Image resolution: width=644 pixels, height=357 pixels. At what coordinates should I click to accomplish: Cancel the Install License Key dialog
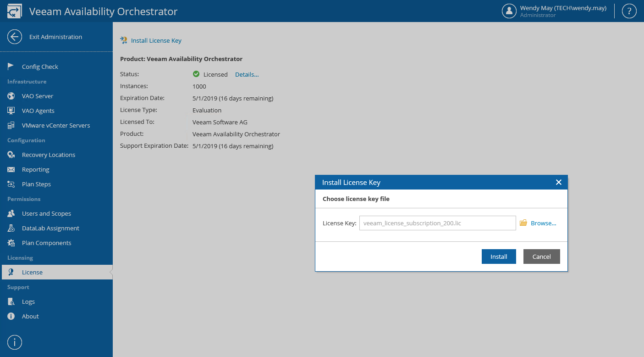click(541, 257)
